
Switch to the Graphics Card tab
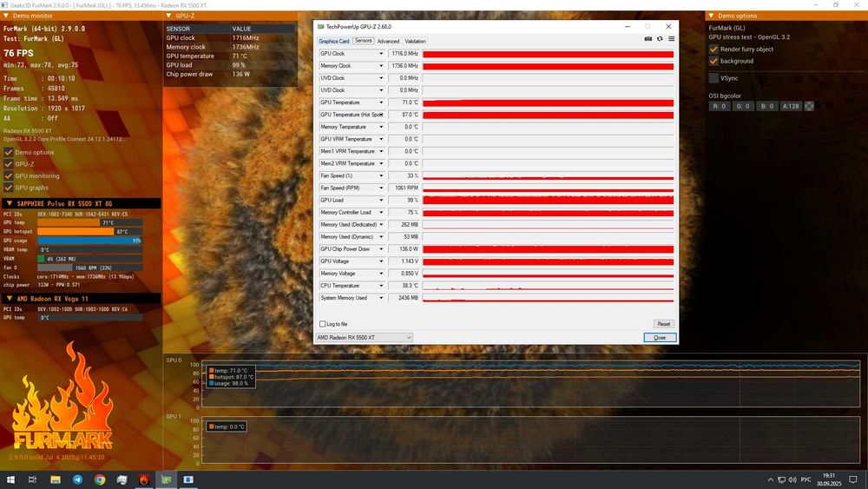pyautogui.click(x=334, y=41)
